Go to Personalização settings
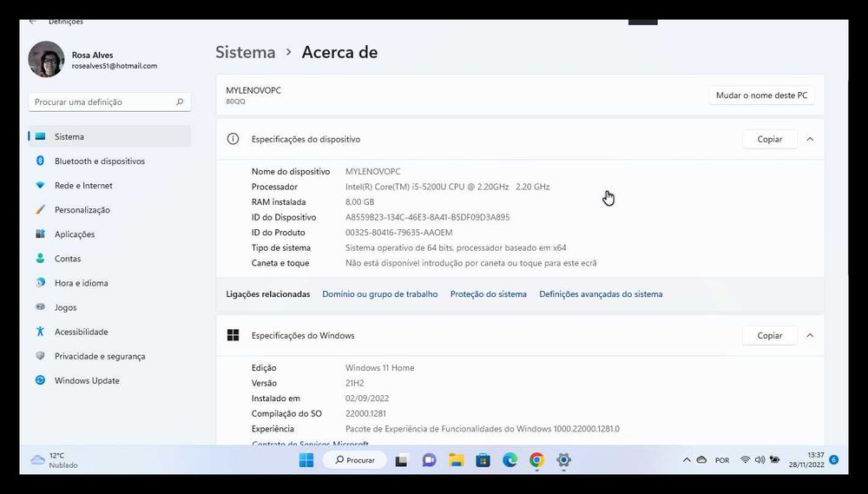 pyautogui.click(x=109, y=209)
